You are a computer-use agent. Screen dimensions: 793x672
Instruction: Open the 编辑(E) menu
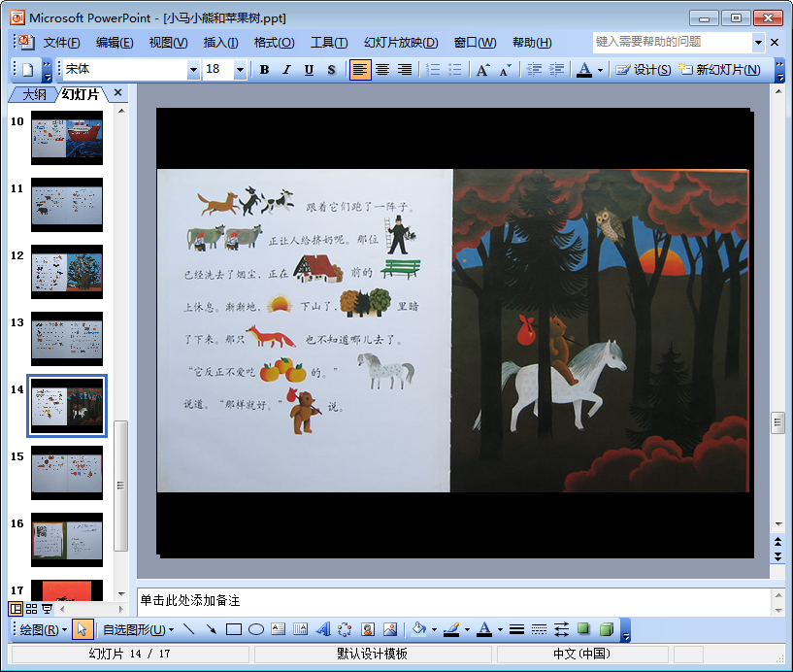click(x=115, y=43)
